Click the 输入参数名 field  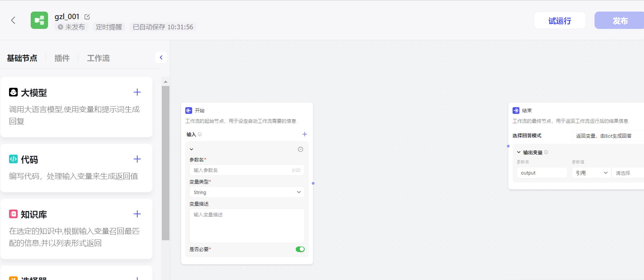[247, 170]
